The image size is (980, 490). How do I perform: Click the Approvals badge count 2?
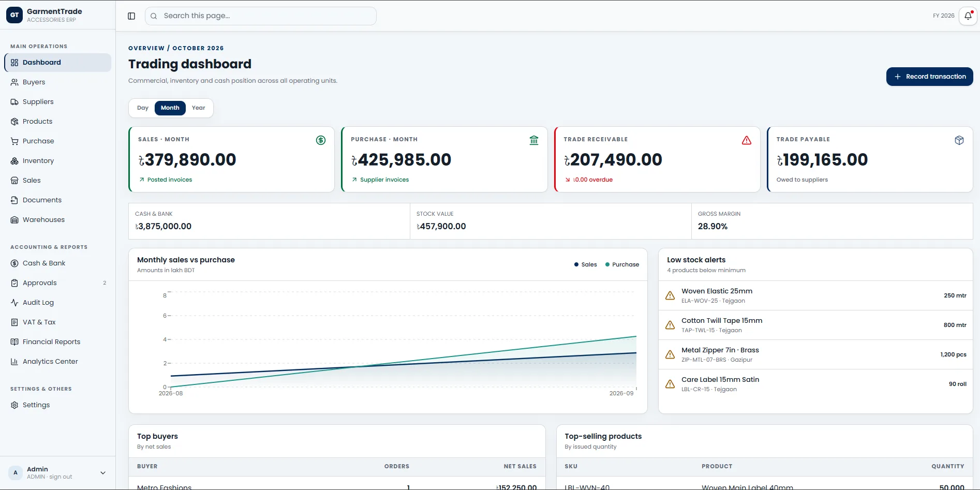pyautogui.click(x=105, y=283)
